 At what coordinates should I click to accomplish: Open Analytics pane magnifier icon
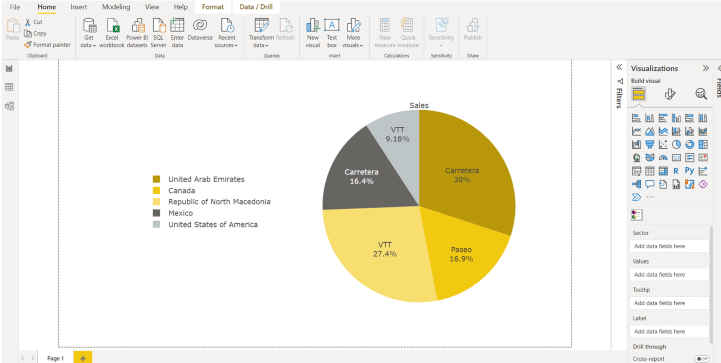[x=701, y=94]
